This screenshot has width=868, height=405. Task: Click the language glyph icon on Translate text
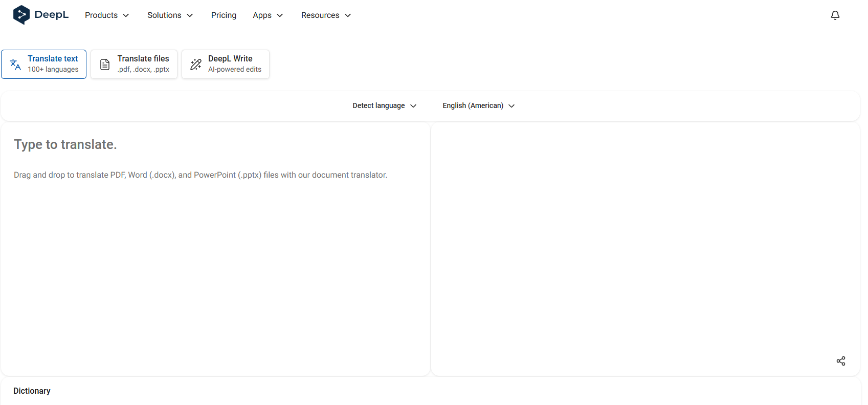(x=15, y=65)
